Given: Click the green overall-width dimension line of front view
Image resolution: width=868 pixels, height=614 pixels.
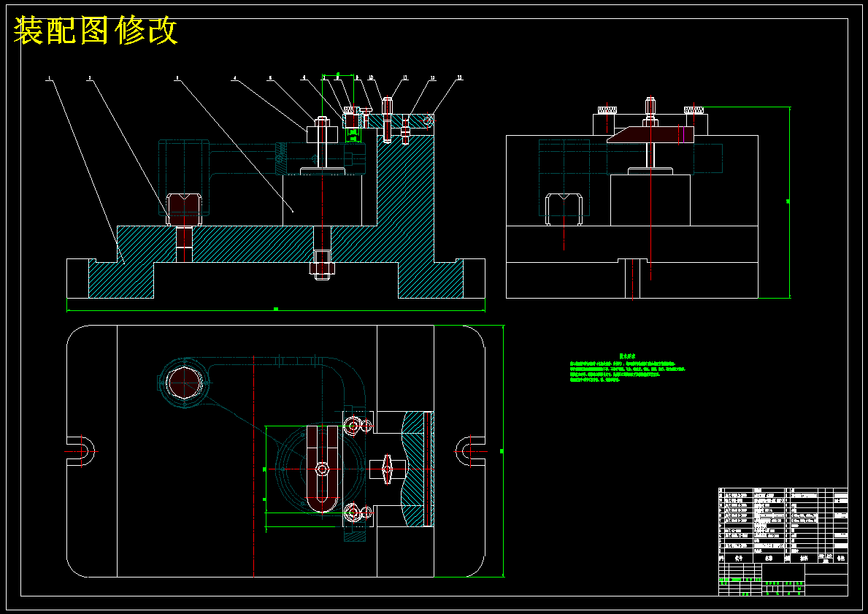Looking at the screenshot, I should tap(276, 310).
